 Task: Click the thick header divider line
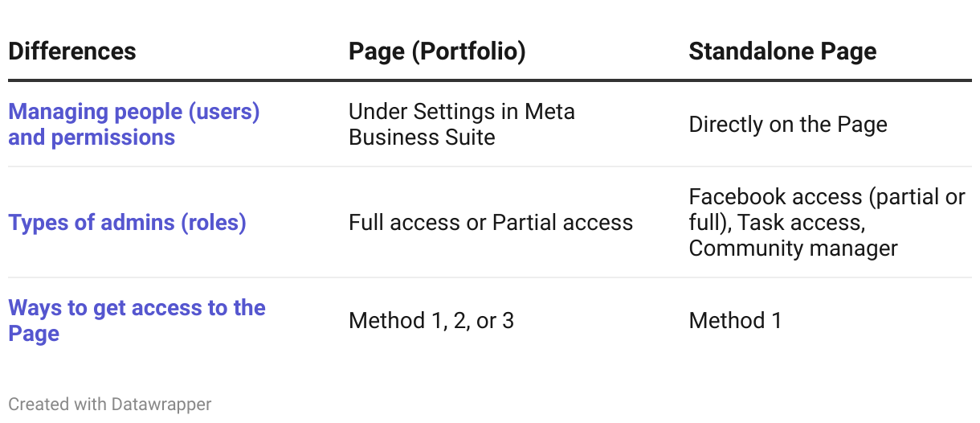(x=490, y=80)
